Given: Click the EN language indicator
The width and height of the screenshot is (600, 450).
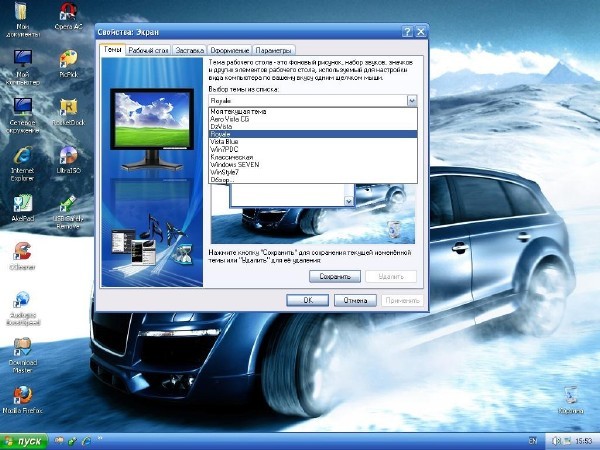Looking at the screenshot, I should point(533,441).
